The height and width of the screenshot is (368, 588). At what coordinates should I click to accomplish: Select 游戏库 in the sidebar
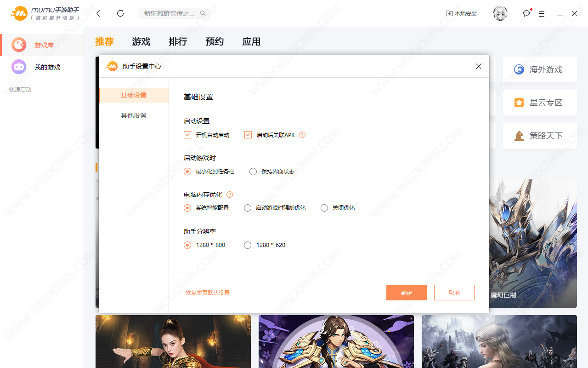[42, 45]
